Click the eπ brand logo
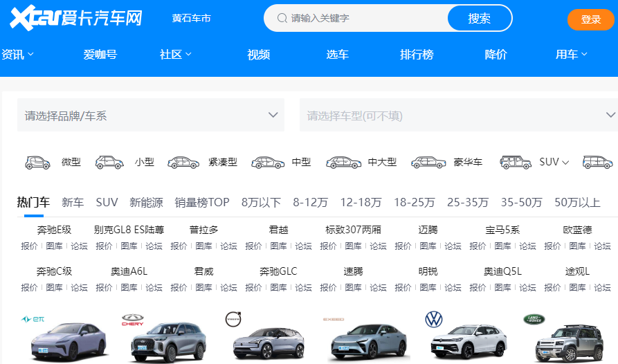Image resolution: width=618 pixels, height=364 pixels. [33, 319]
